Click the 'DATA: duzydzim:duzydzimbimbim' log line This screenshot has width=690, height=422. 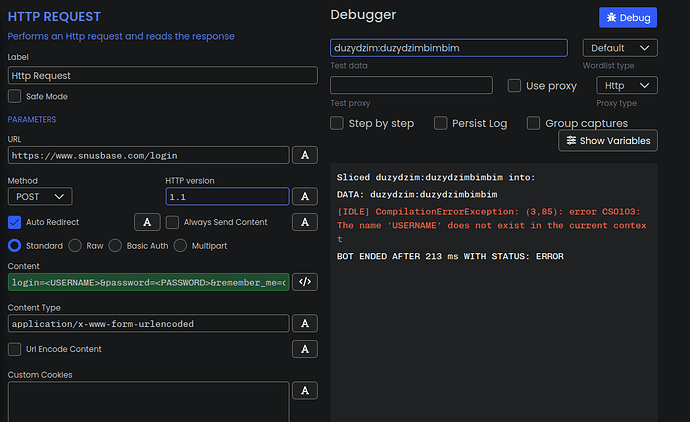(417, 194)
